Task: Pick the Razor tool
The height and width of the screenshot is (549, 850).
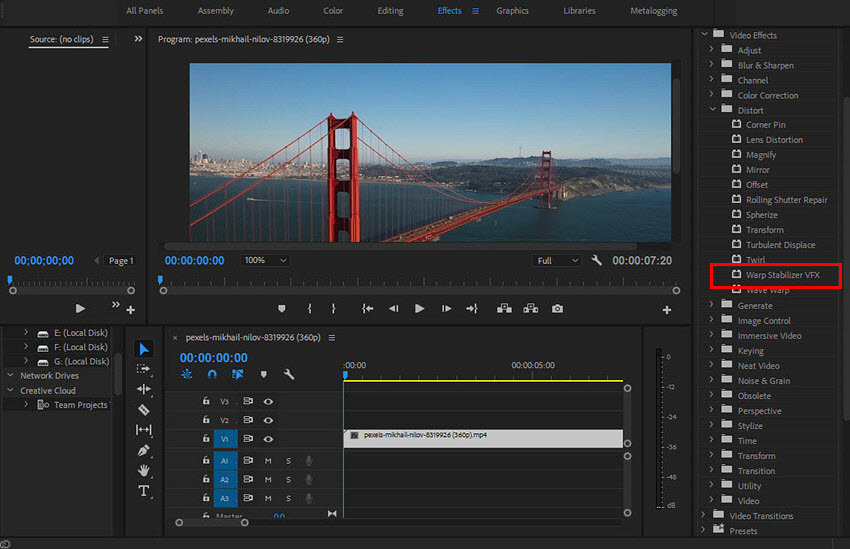Action: [144, 410]
